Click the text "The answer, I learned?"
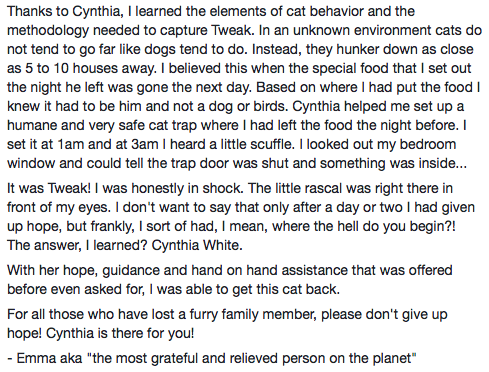 click(77, 245)
